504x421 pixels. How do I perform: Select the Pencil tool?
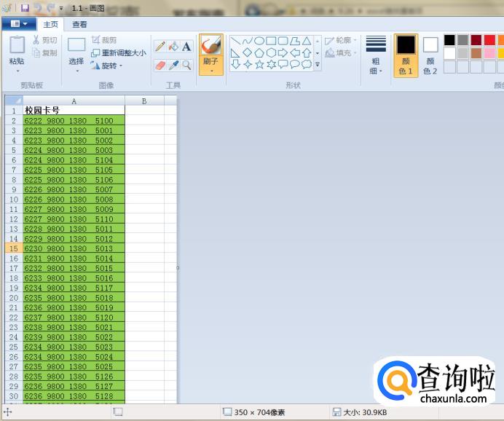pos(160,47)
